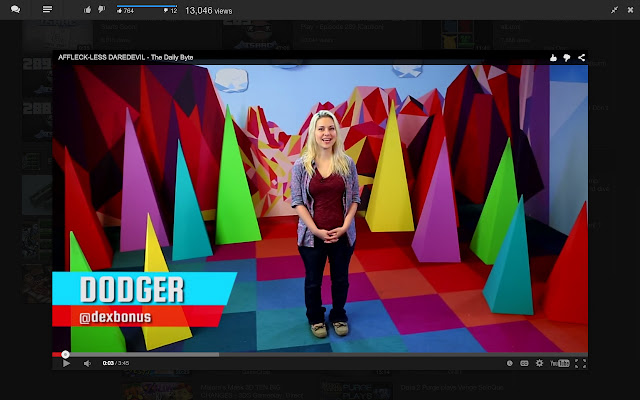Viewport: 640px width, 400px height.
Task: Click the 13,046 views counter
Action: tap(210, 10)
